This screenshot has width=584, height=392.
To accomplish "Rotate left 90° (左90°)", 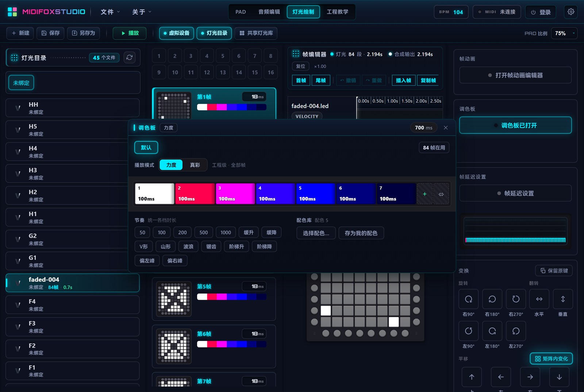I will click(x=469, y=331).
